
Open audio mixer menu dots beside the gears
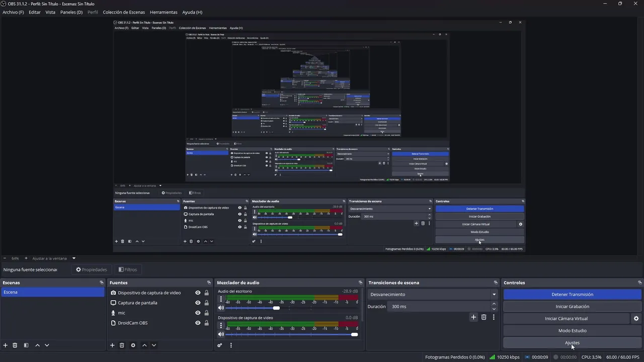[231, 345]
